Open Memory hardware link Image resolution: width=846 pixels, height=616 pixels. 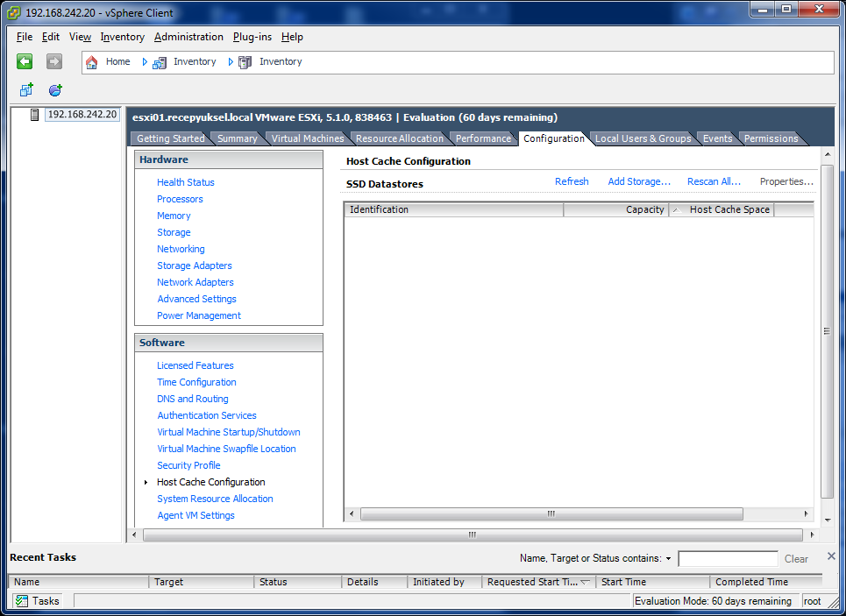[174, 216]
